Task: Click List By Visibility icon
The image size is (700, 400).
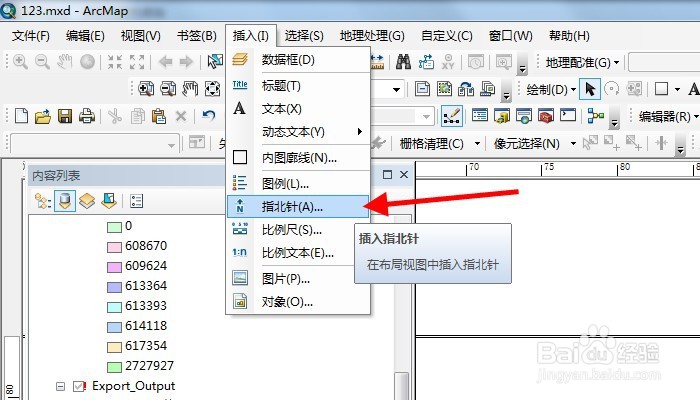Action: [x=87, y=201]
